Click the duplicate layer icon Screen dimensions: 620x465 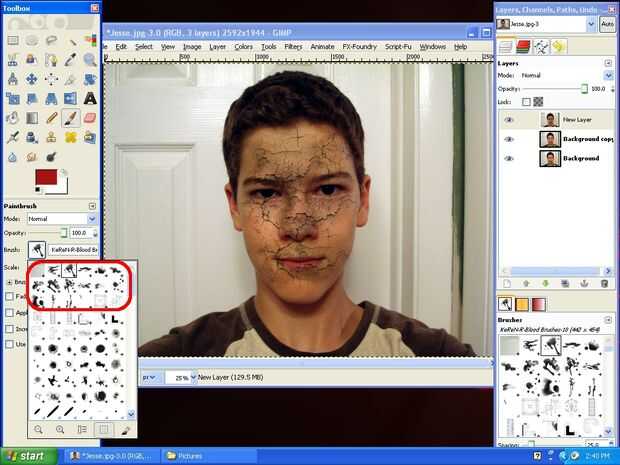click(x=565, y=284)
